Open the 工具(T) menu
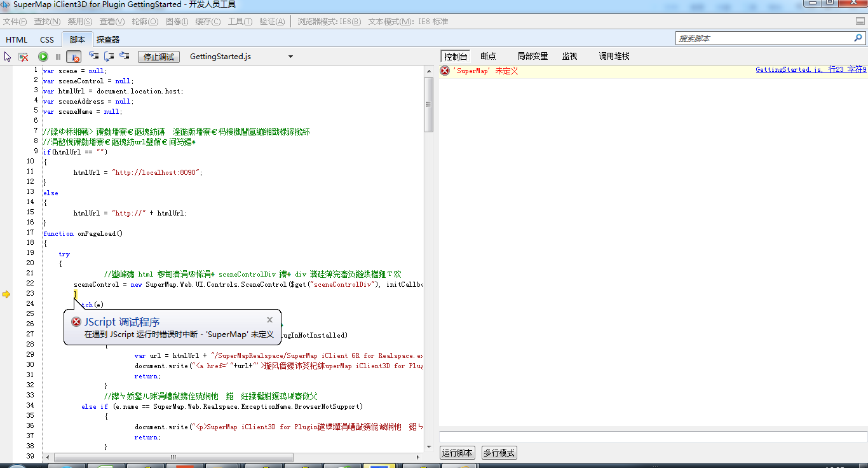868x468 pixels. tap(240, 22)
